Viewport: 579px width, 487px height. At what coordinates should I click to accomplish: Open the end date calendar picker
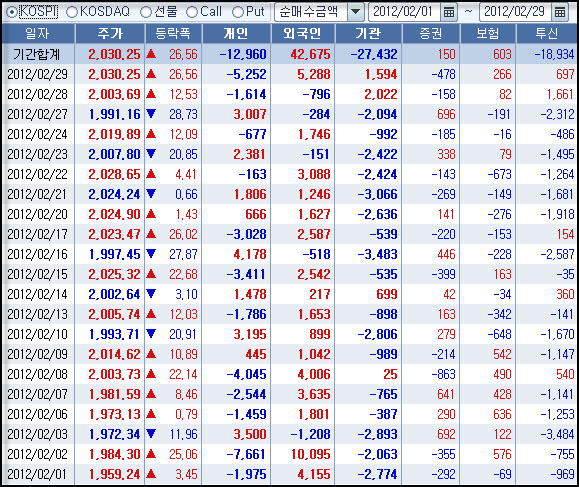pyautogui.click(x=560, y=12)
